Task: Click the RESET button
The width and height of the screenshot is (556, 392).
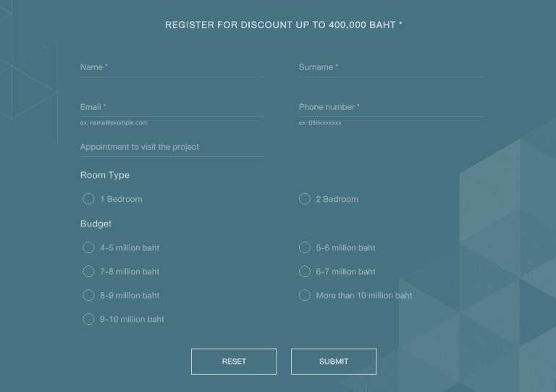Action: pos(234,362)
